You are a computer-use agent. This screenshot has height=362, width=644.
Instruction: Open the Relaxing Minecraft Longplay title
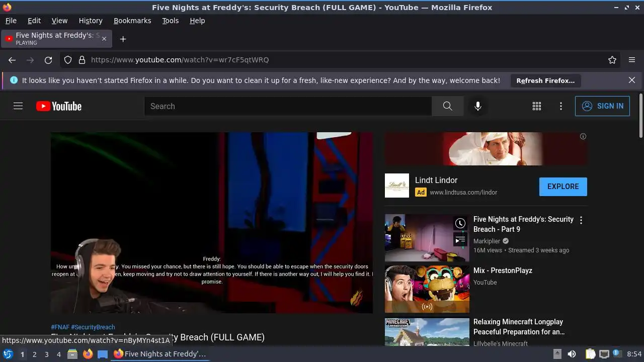[x=519, y=327]
